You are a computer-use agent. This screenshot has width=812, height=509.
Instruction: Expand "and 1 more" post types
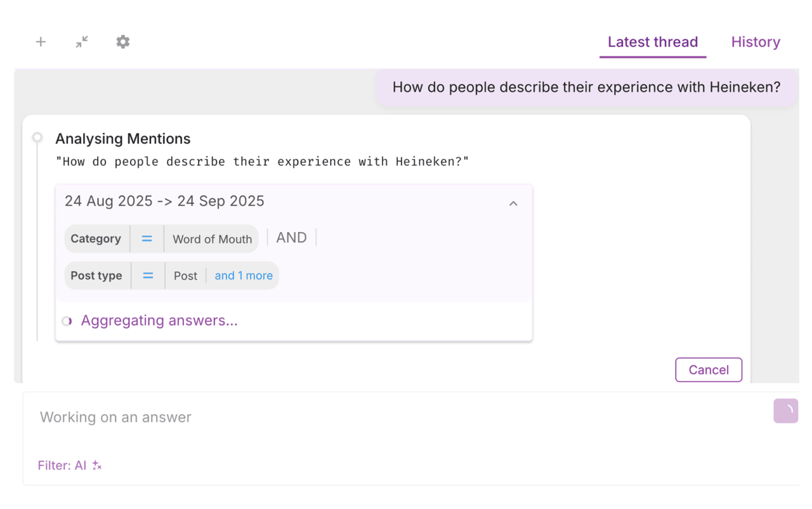[243, 276]
